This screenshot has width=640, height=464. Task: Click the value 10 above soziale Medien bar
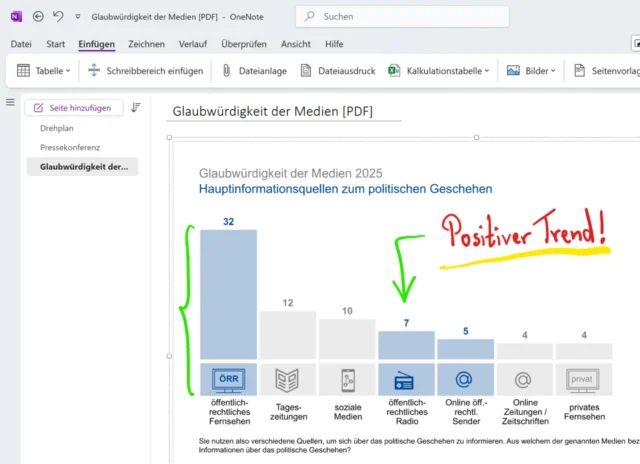click(x=347, y=311)
